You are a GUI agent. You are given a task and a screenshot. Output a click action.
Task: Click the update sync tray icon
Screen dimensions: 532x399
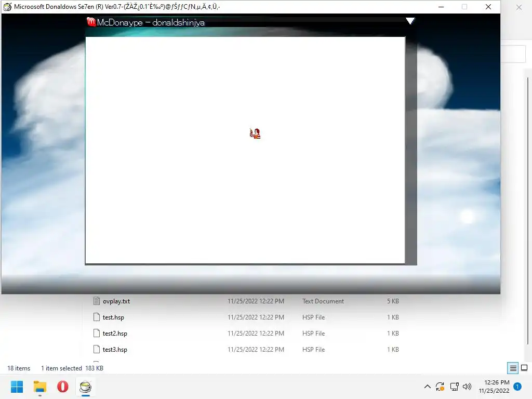(440, 387)
